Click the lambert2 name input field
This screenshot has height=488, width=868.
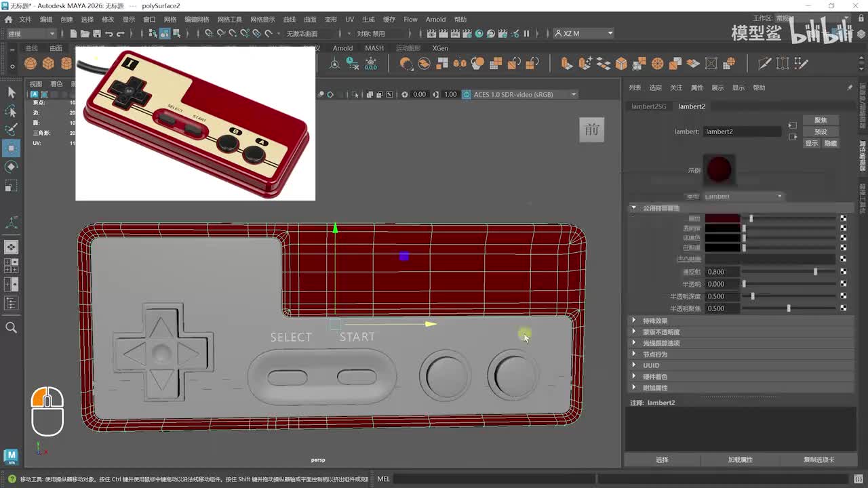pyautogui.click(x=742, y=131)
